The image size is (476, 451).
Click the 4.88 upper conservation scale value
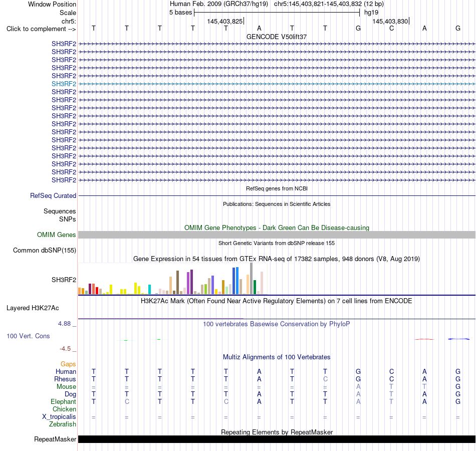[64, 324]
